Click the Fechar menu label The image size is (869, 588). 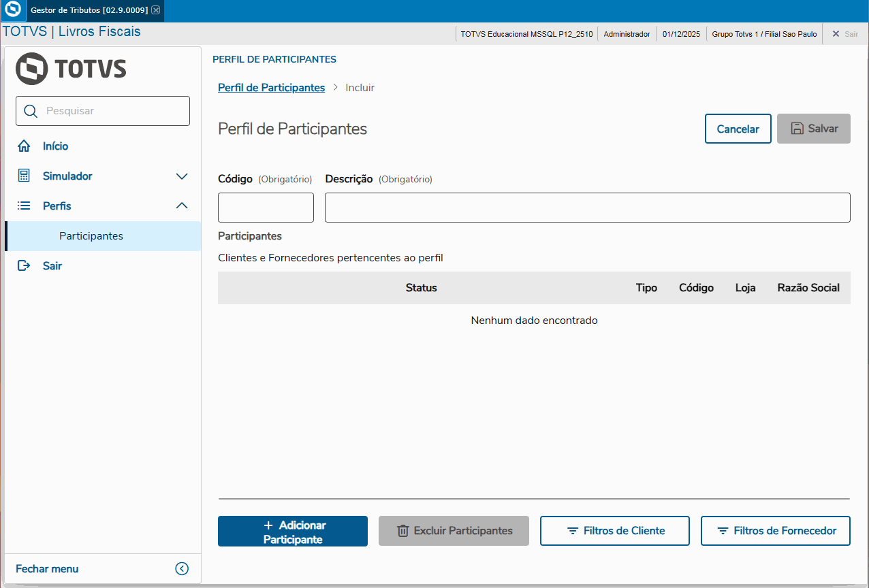[47, 569]
